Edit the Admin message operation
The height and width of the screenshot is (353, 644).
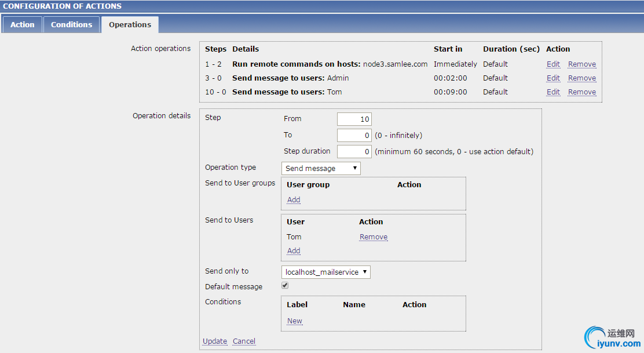553,78
